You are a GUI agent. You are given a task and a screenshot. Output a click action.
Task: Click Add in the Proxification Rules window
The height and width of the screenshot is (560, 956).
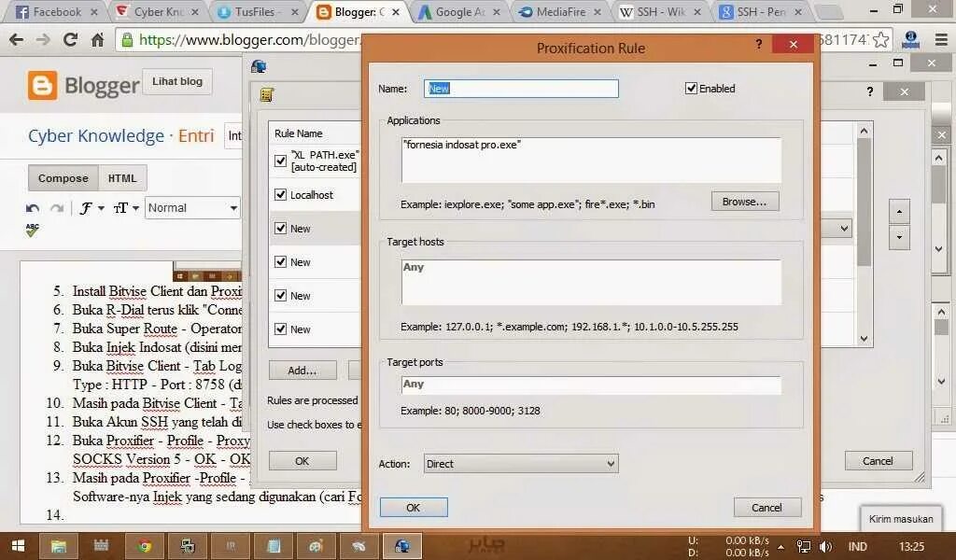302,370
